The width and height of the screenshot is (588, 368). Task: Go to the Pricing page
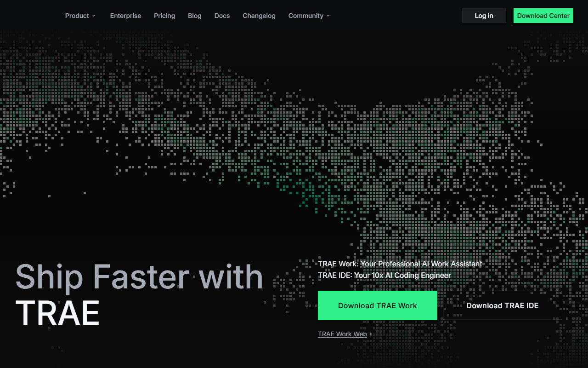point(164,16)
